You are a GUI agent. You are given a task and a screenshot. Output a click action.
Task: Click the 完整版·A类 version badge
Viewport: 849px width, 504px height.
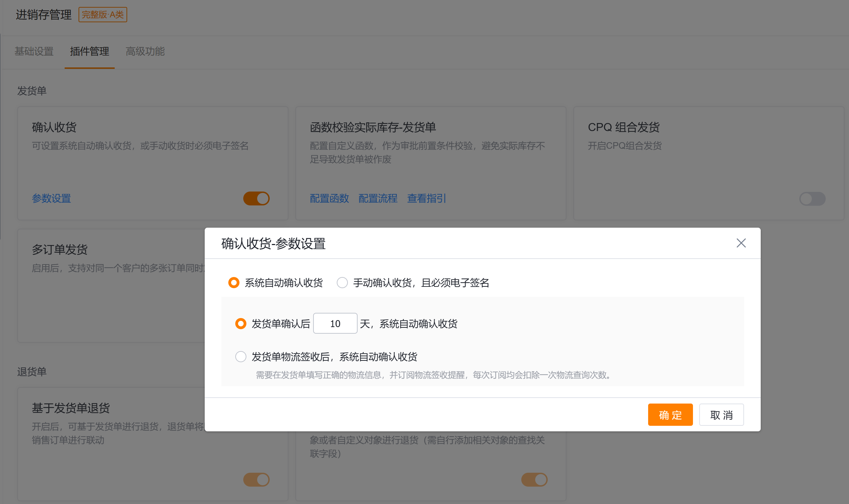point(103,15)
